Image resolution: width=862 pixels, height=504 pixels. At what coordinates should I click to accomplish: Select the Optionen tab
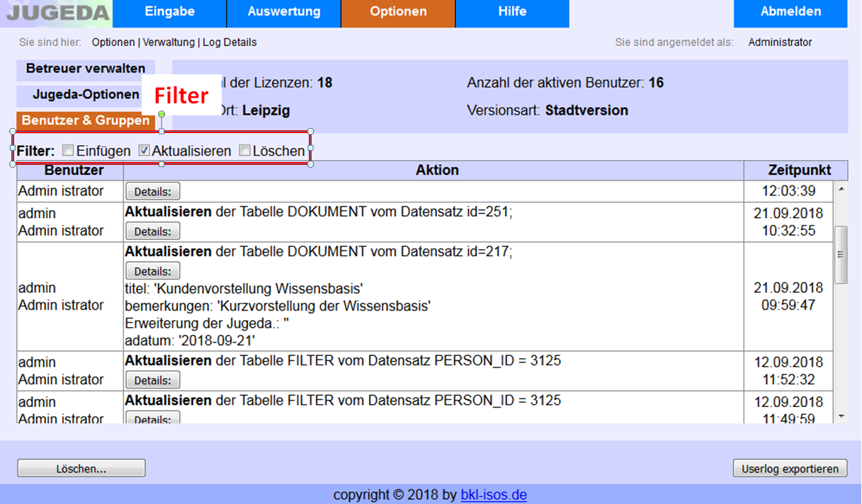[398, 12]
